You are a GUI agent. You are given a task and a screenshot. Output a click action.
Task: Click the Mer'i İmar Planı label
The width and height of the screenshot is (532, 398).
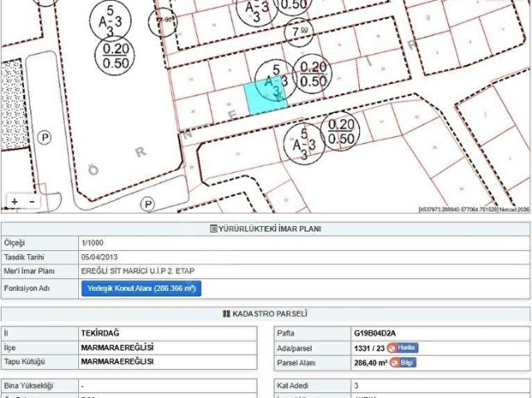pos(29,271)
